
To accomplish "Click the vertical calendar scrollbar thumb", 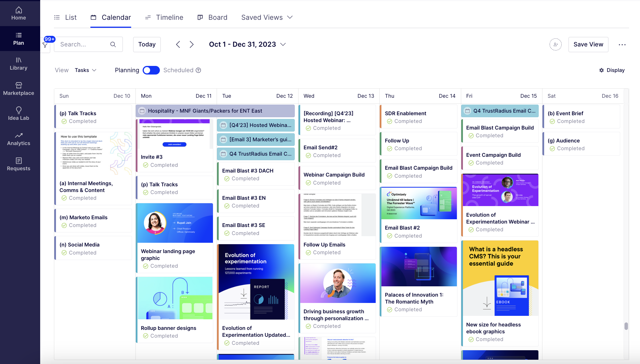I will 626,326.
